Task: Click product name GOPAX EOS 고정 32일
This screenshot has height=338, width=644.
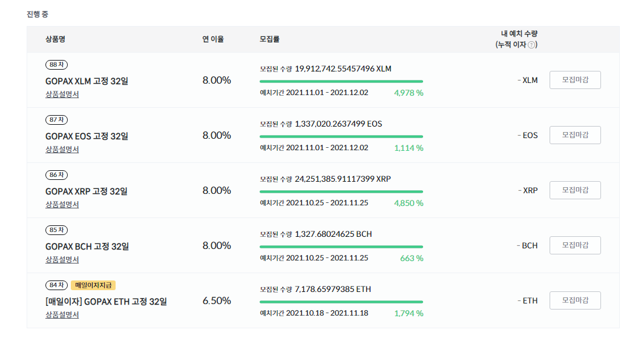Action: coord(87,136)
